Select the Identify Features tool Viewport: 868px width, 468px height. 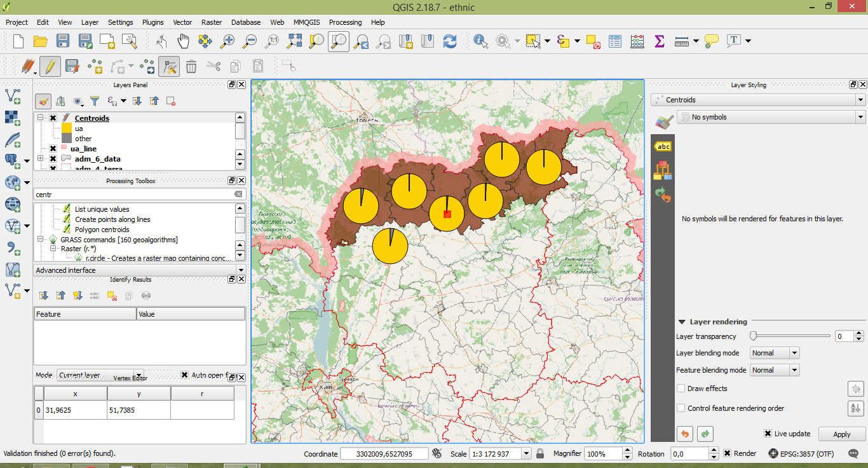click(481, 41)
